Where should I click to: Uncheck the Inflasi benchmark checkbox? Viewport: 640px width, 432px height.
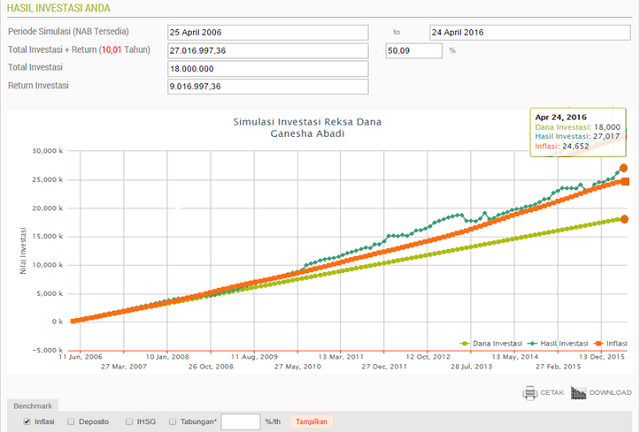[x=26, y=422]
